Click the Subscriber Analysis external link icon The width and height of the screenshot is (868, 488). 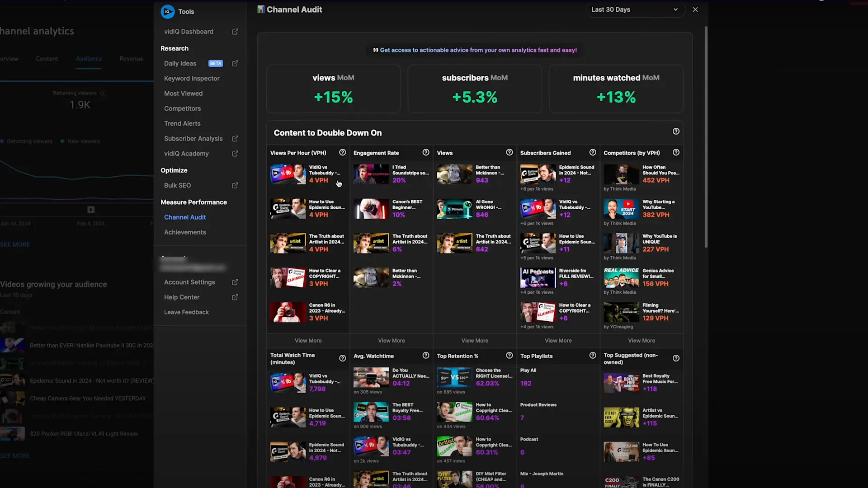(x=235, y=138)
